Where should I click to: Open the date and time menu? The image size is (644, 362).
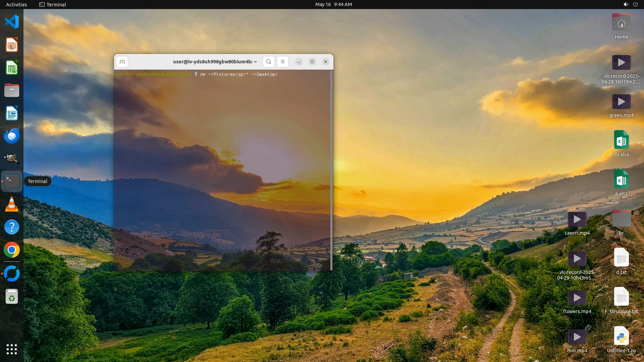tap(333, 4)
